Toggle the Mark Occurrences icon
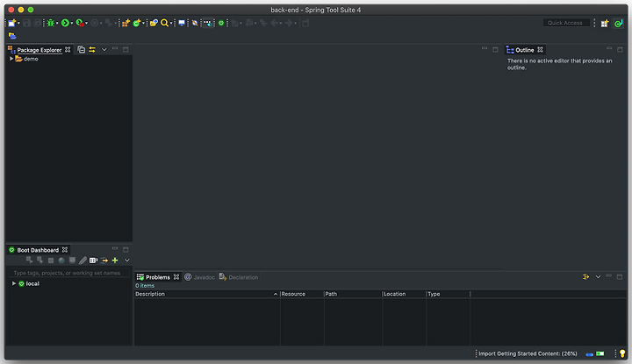 tap(195, 23)
